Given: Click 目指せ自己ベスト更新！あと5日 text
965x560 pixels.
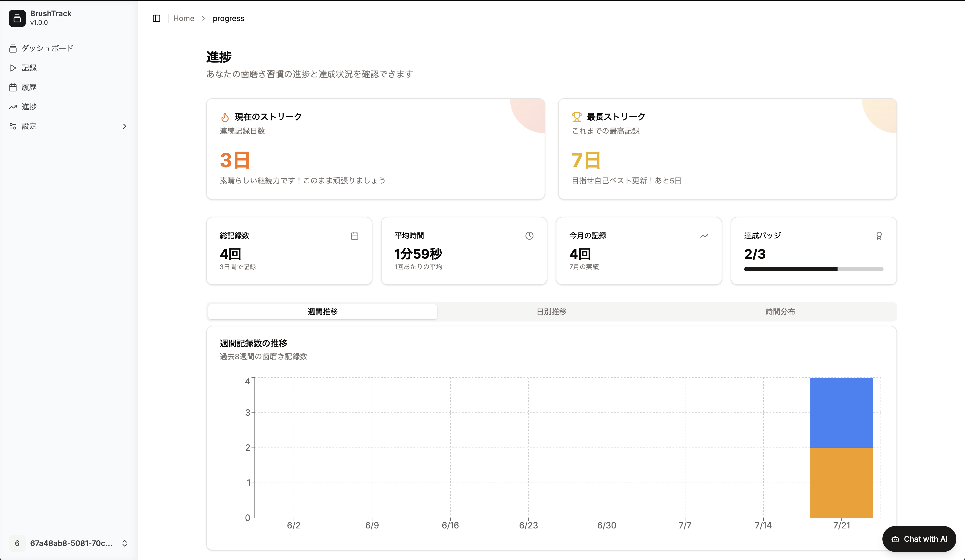Looking at the screenshot, I should [x=627, y=181].
